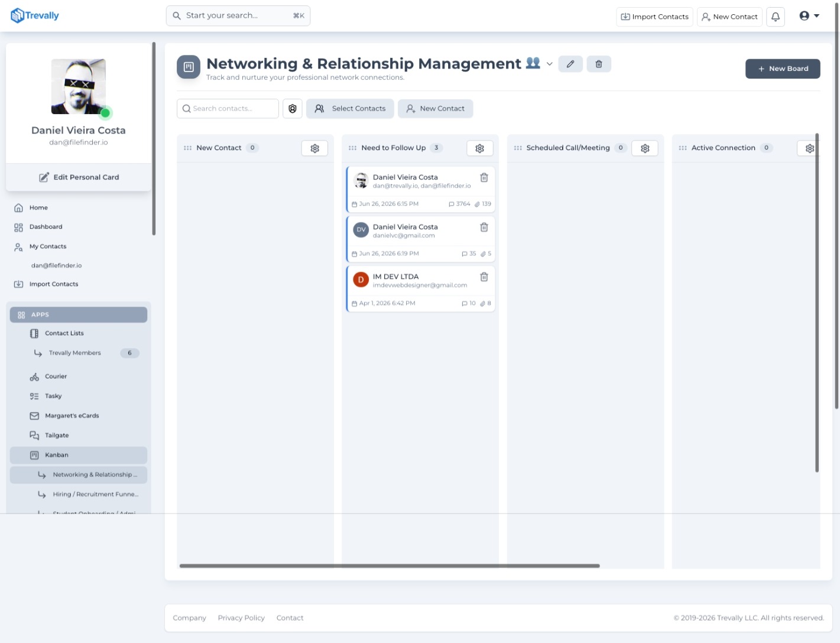Image resolution: width=840 pixels, height=643 pixels.
Task: Click the Jun 26, 2026 6:19 PM date
Action: (x=385, y=254)
